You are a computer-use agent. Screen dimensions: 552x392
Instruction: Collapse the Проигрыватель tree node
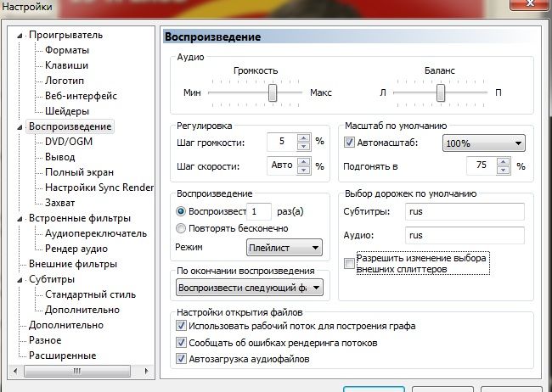[x=22, y=35]
